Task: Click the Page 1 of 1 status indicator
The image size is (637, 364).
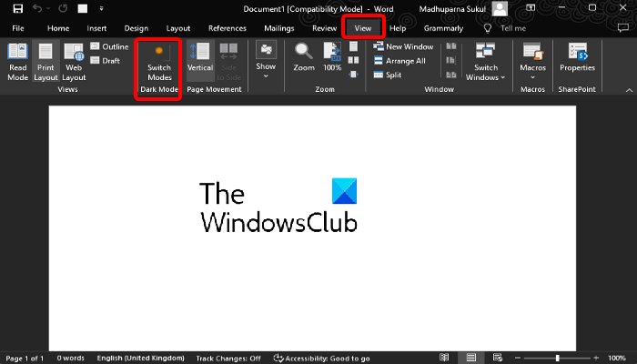Action: click(25, 359)
